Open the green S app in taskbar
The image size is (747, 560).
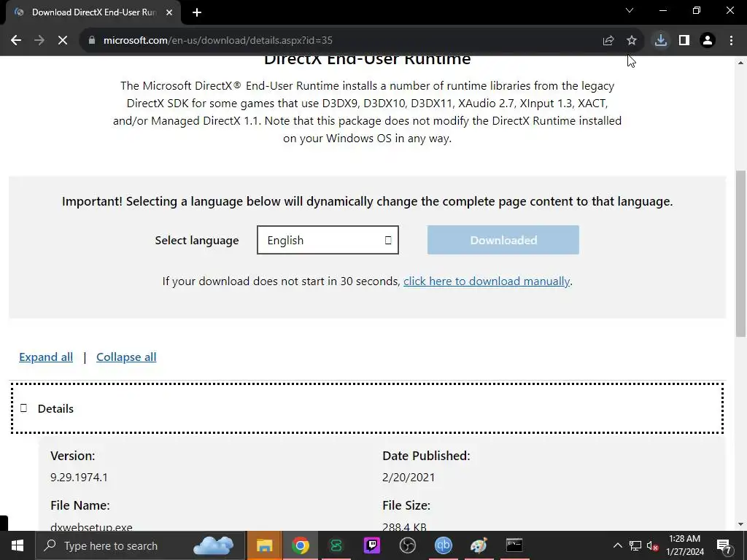pos(336,545)
